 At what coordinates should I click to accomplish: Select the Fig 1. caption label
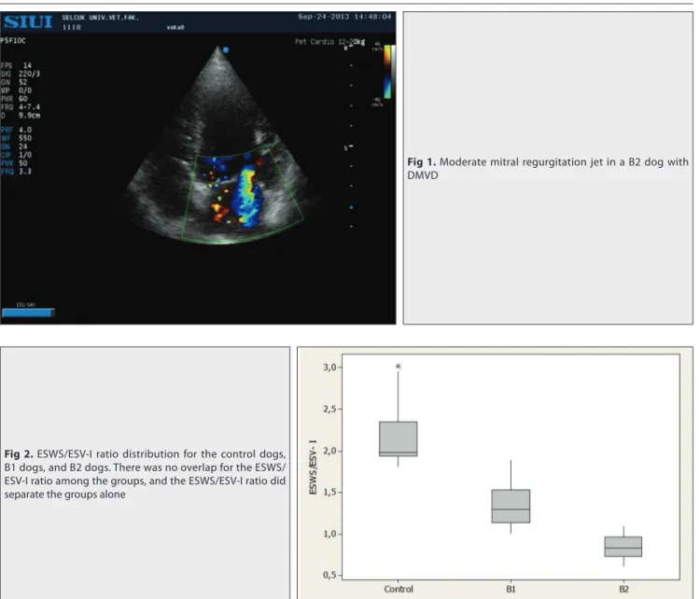click(422, 162)
